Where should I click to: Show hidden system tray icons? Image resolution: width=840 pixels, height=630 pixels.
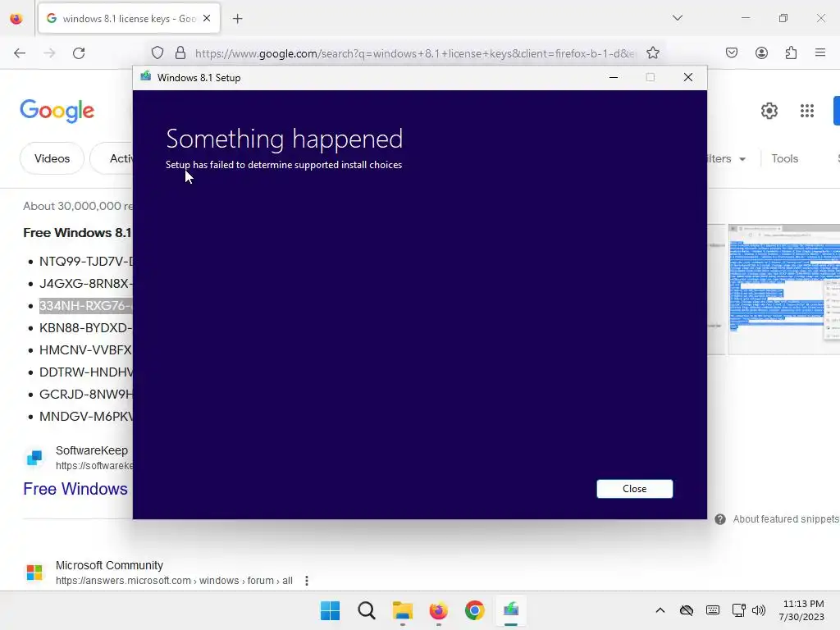point(660,610)
